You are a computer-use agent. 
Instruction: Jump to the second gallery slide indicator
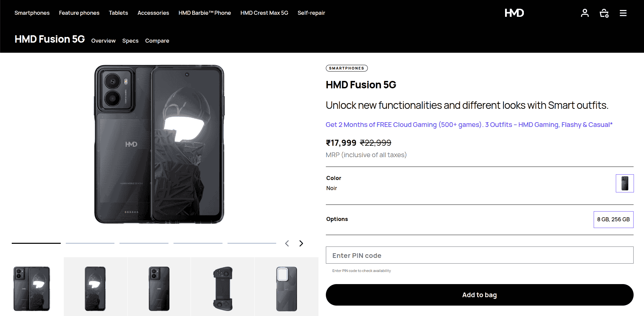90,243
